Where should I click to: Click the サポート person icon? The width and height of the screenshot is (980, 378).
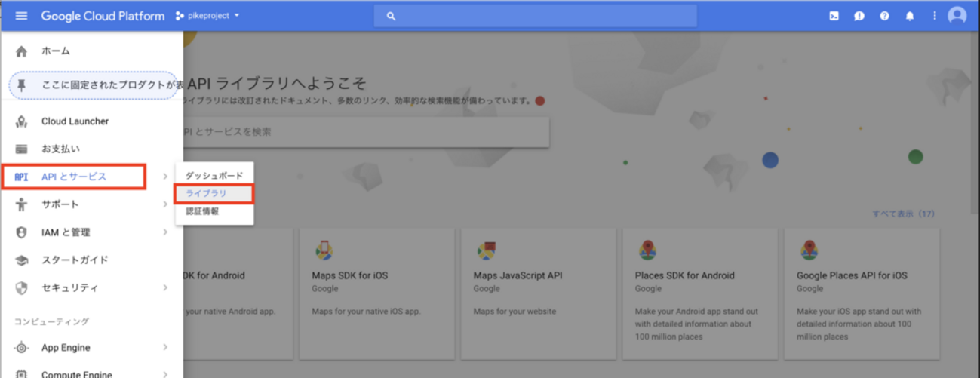pos(21,204)
